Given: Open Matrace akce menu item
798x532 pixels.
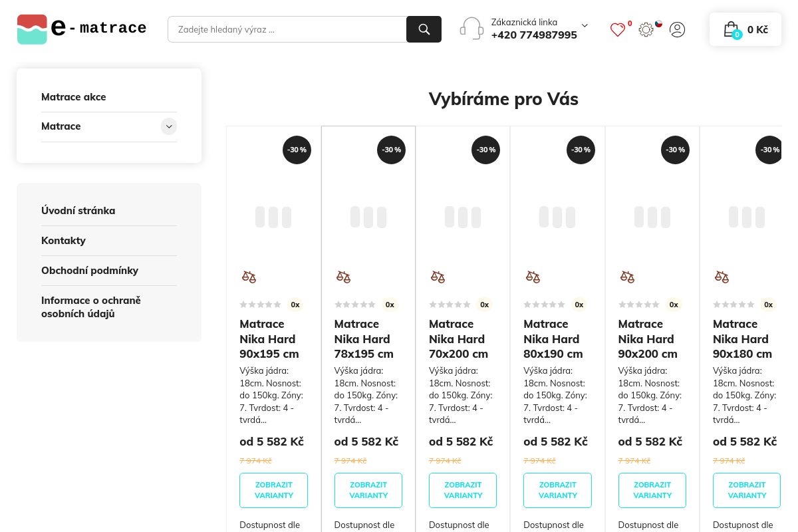Looking at the screenshot, I should coord(74,97).
